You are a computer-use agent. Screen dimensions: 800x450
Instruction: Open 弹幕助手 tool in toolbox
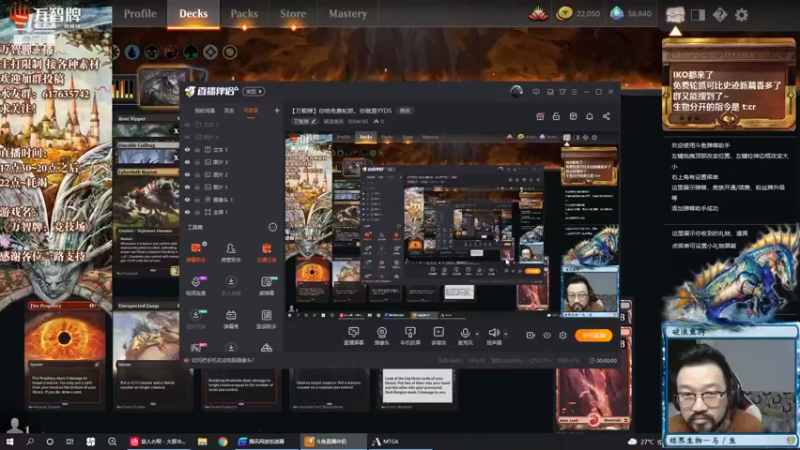tap(196, 253)
